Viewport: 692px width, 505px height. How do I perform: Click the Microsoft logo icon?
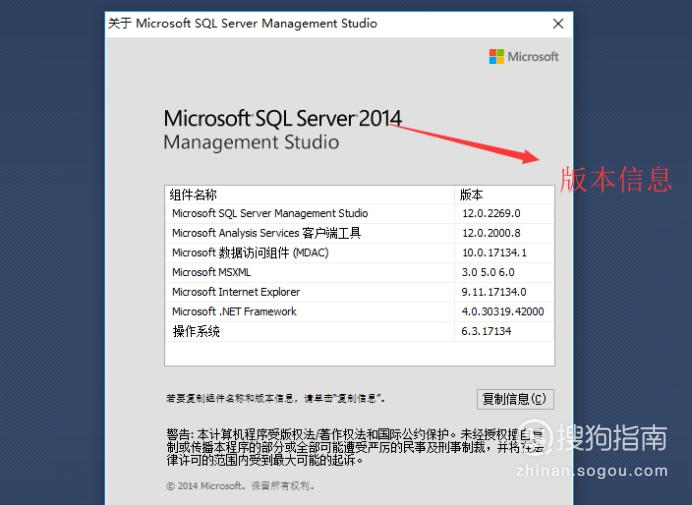click(496, 57)
